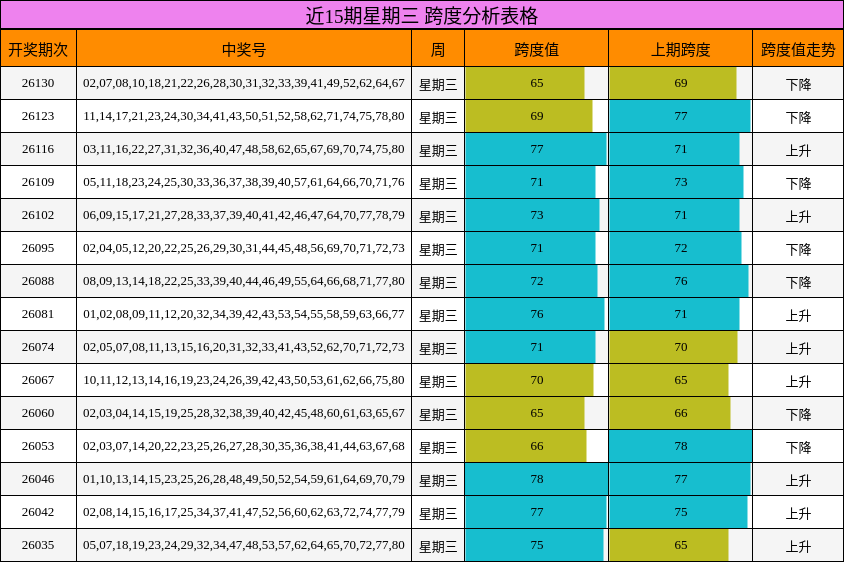Viewport: 844px width, 562px height.
Task: Click winning numbers starting 05,11,18,23,24
Action: [x=244, y=182]
